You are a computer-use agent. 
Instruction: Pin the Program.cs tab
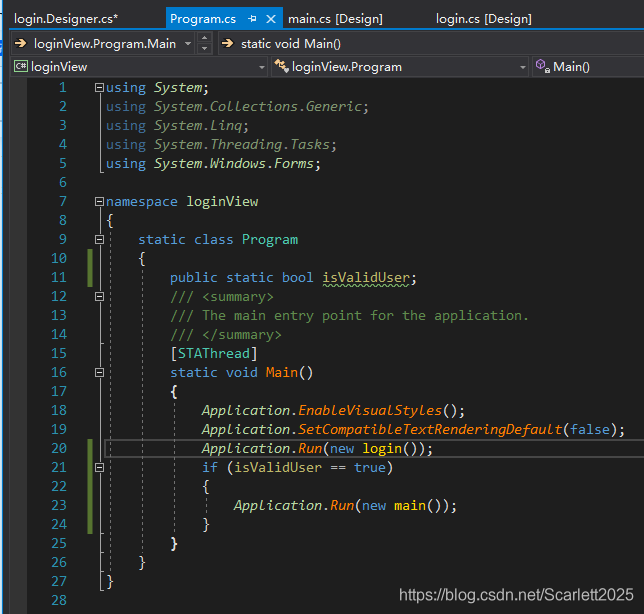point(251,18)
